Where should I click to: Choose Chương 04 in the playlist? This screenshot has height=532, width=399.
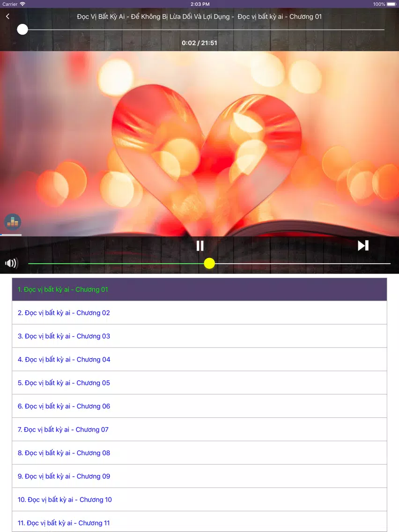coord(199,360)
